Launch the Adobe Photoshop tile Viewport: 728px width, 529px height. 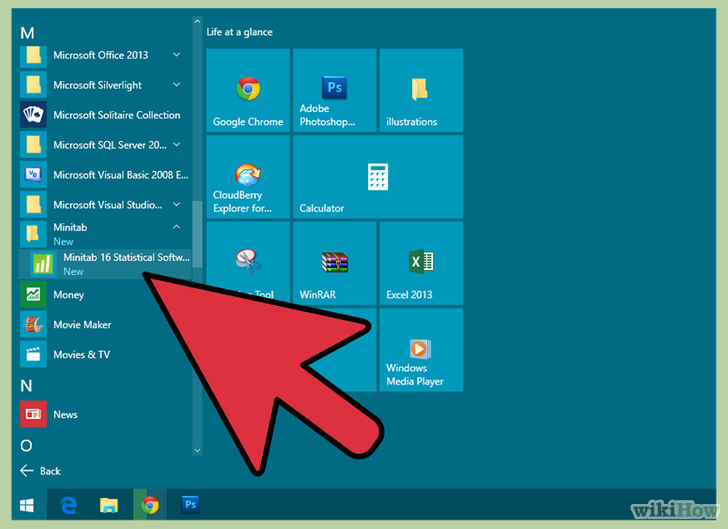point(334,90)
